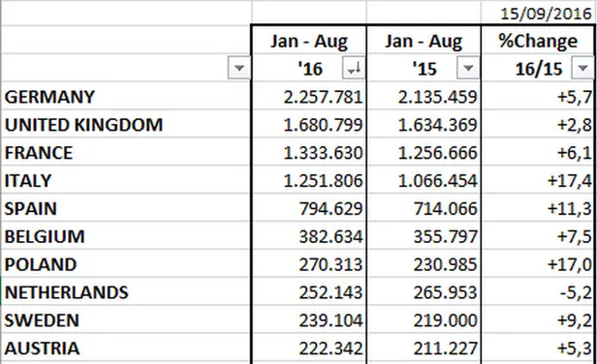
Task: Select the ITALY cell
Action: tap(126, 180)
